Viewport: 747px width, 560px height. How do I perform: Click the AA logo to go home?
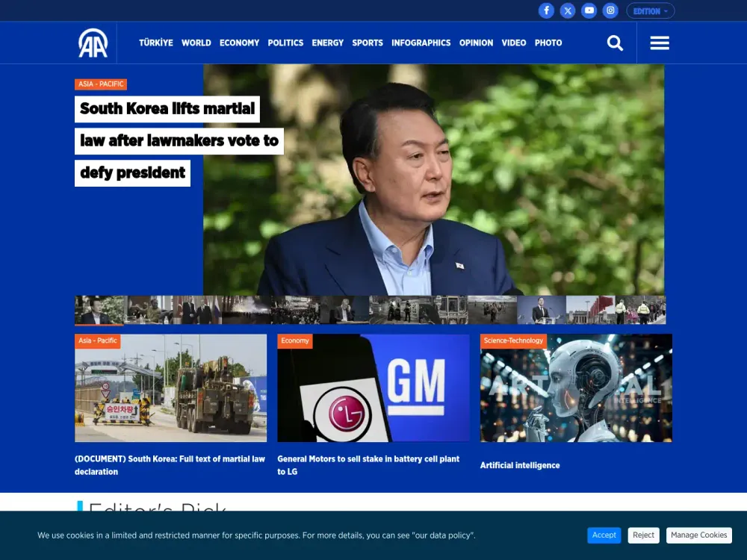click(93, 43)
